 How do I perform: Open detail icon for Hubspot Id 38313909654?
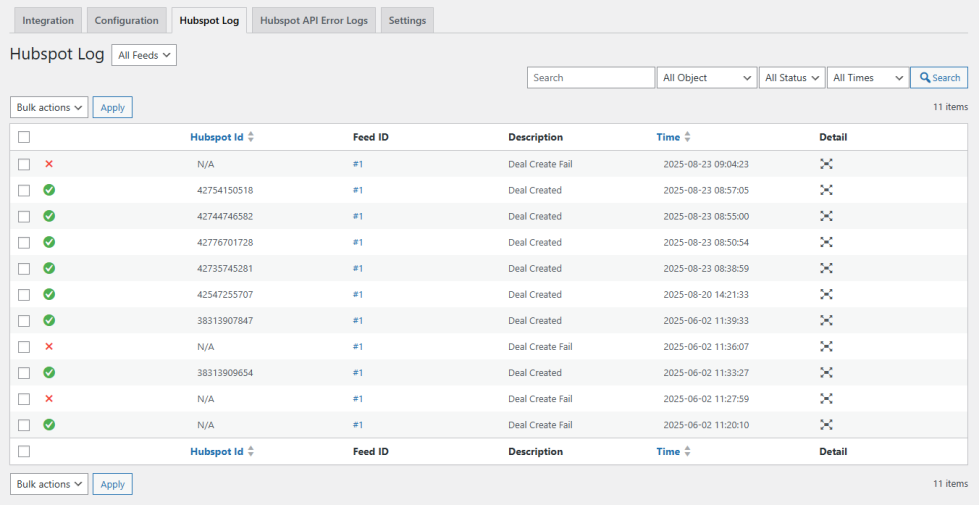click(826, 372)
